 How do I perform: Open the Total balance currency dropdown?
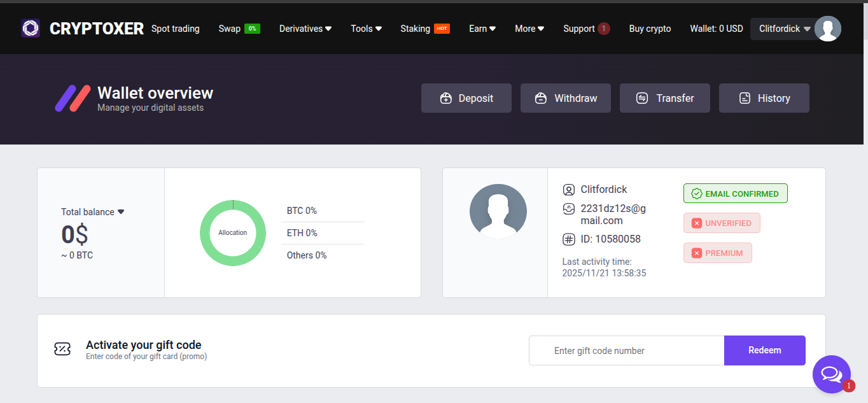pyautogui.click(x=121, y=212)
